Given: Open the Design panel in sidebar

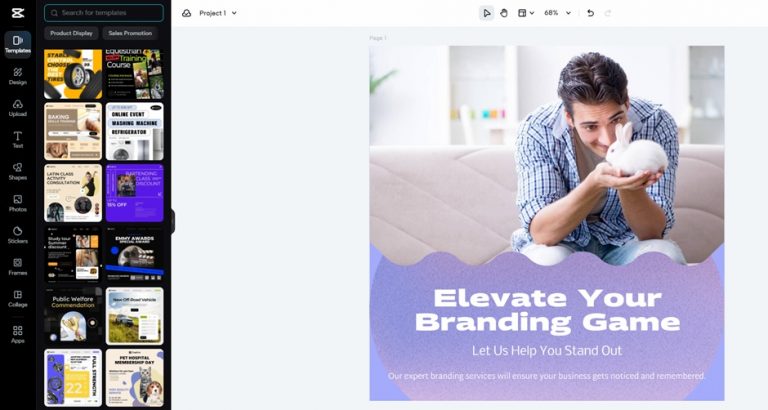Looking at the screenshot, I should (18, 76).
